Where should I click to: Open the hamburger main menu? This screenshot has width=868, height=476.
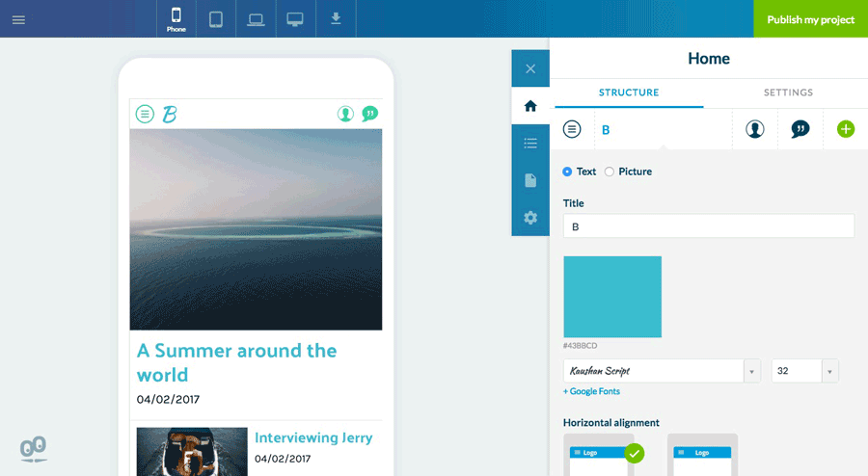[x=18, y=19]
